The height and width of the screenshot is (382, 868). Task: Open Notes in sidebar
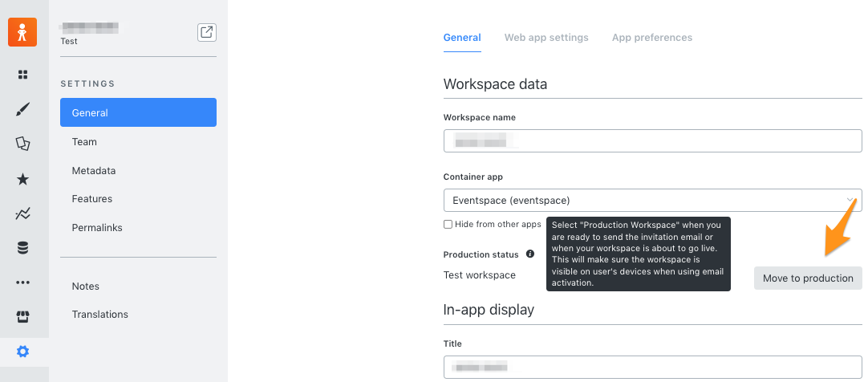click(85, 286)
